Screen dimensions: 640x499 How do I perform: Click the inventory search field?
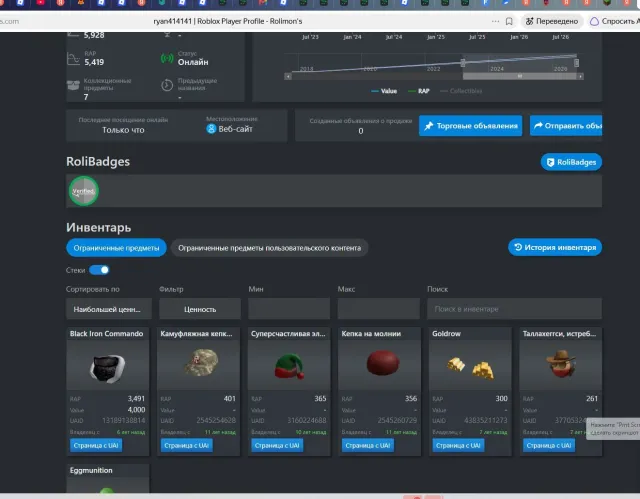click(x=514, y=309)
